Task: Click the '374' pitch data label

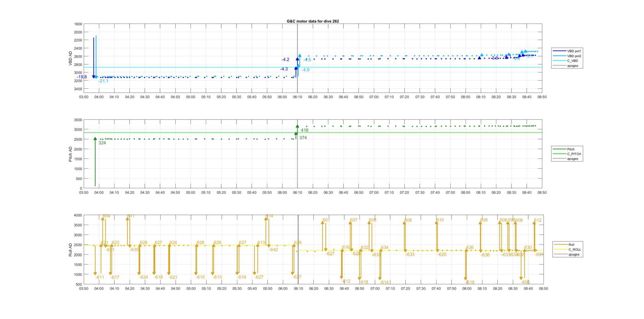Action: pyautogui.click(x=303, y=138)
